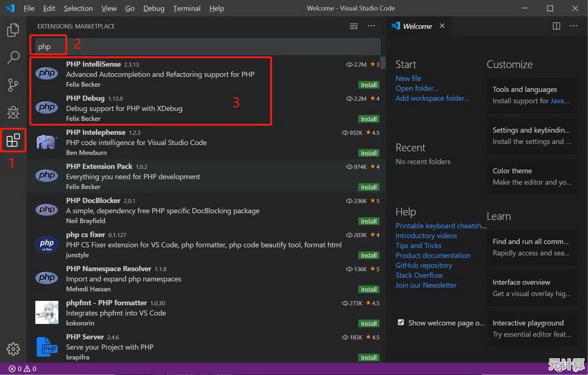This screenshot has width=588, height=375.
Task: Click the New file link
Action: (x=408, y=78)
